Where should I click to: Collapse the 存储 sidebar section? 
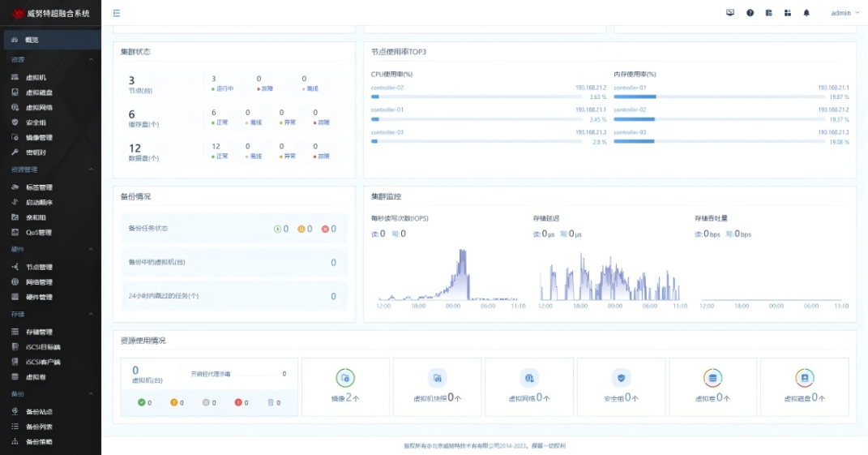point(91,314)
